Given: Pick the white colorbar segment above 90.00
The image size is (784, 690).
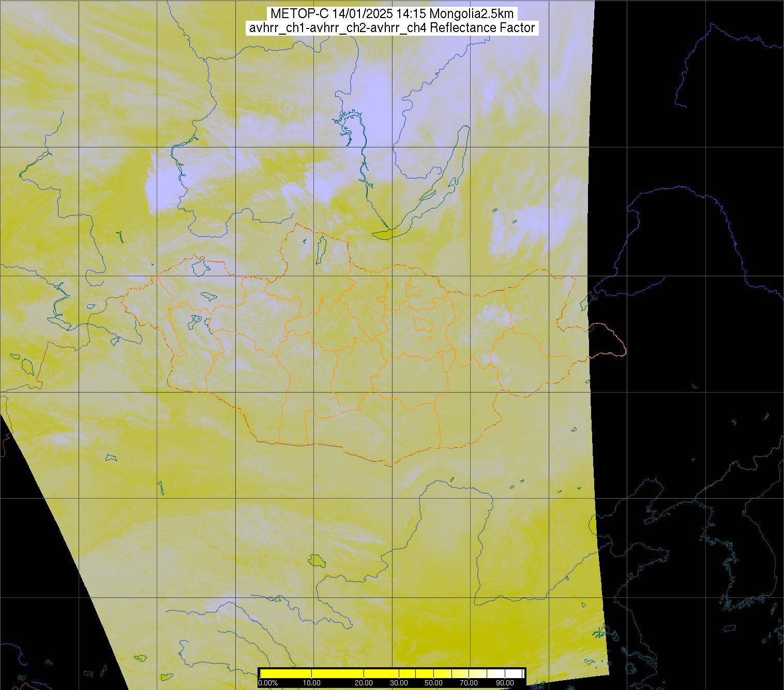Looking at the screenshot, I should tap(514, 673).
